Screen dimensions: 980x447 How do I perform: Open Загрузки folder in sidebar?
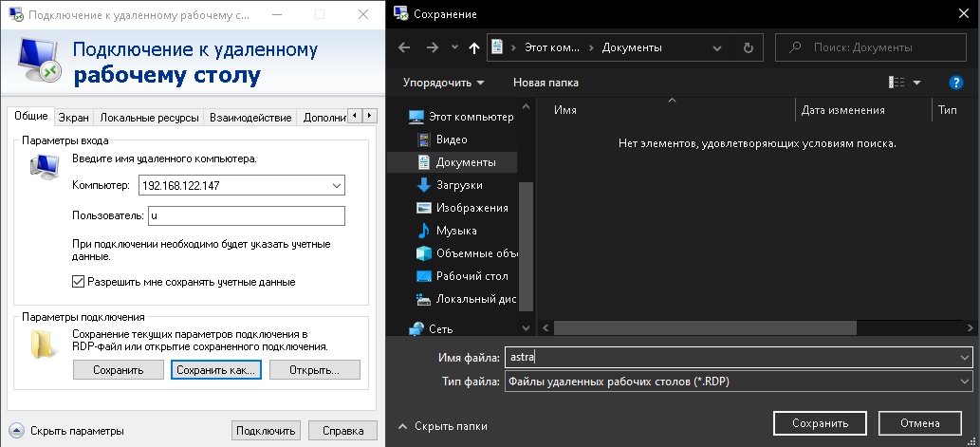(459, 185)
